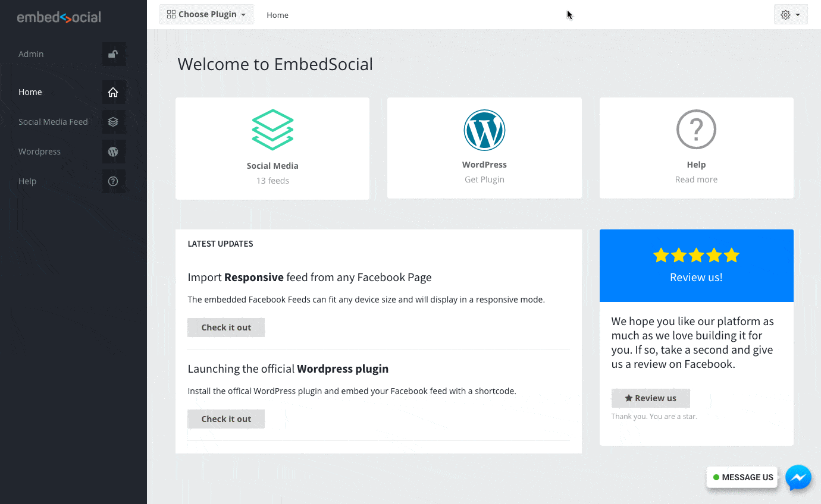This screenshot has height=504, width=821.
Task: Open the Messenger chat bubble icon
Action: point(798,477)
